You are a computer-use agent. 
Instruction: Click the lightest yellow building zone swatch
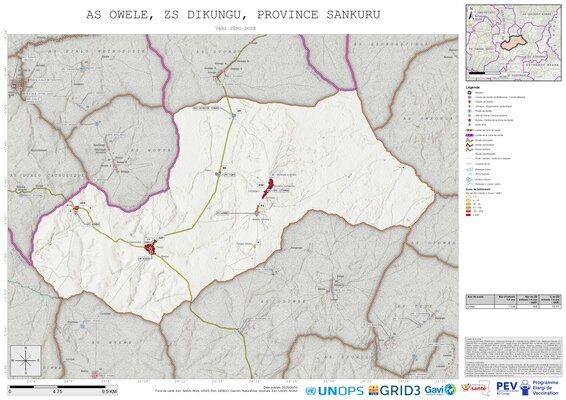coord(469,197)
